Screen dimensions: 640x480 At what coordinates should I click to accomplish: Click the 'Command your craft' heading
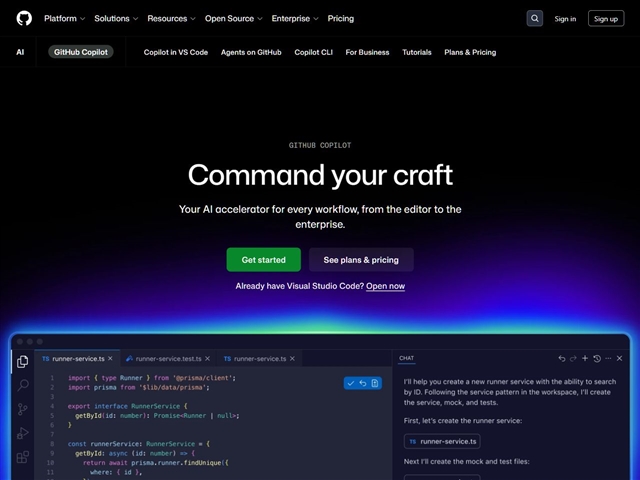[x=320, y=175]
